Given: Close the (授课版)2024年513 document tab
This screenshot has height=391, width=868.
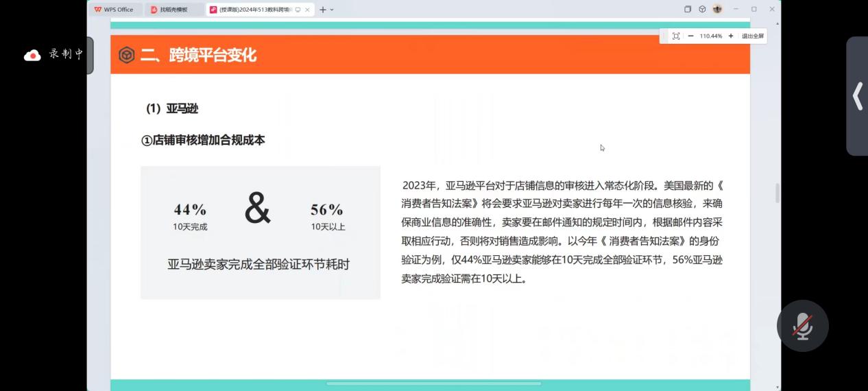Looking at the screenshot, I should tap(308, 10).
